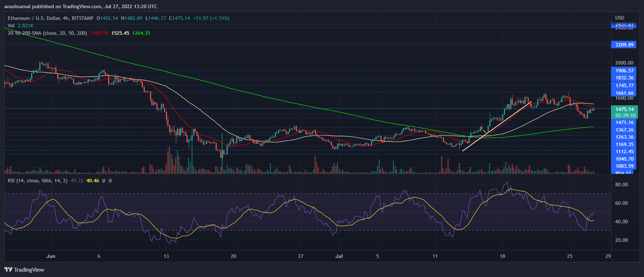Open the Ethereum / U.S. Dollar symbol title
The height and width of the screenshot is (277, 644).
point(39,18)
